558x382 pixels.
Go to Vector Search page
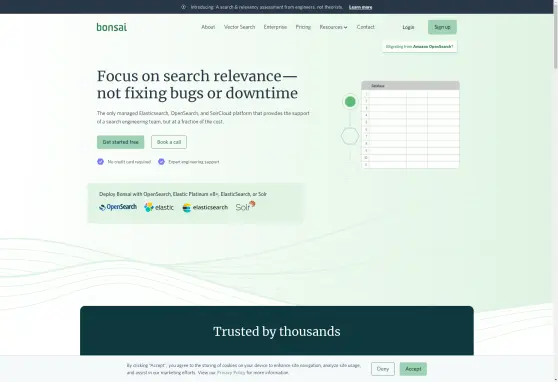coord(239,27)
